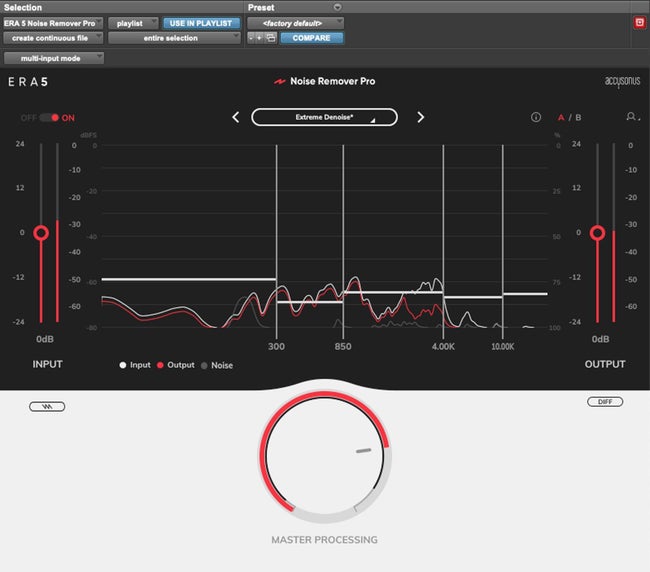Select the previous preset with minus button
This screenshot has height=572, width=650.
click(x=250, y=38)
